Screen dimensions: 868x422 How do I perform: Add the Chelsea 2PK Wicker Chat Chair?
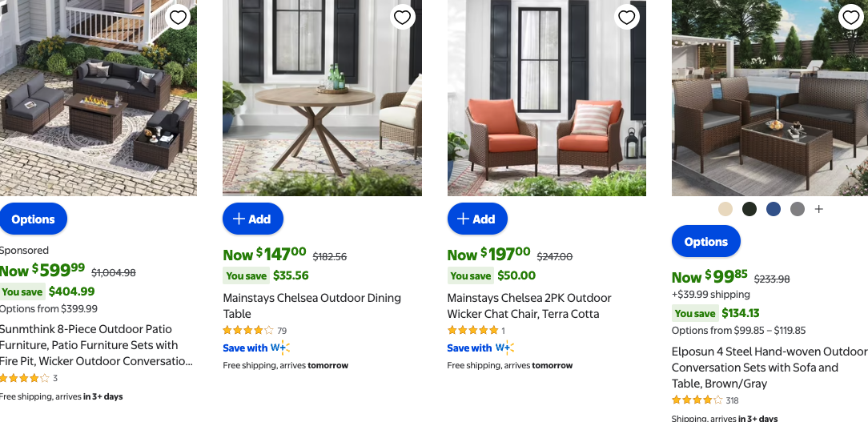[x=476, y=219]
